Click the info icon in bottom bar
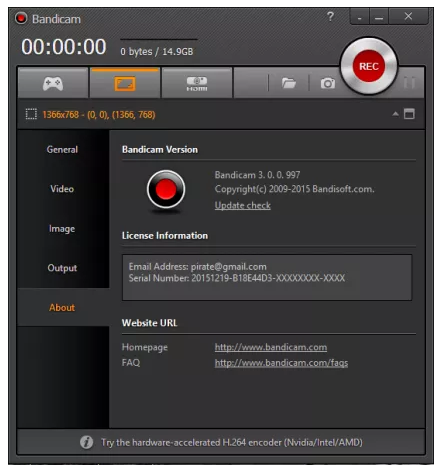The height and width of the screenshot is (473, 441). click(x=86, y=442)
